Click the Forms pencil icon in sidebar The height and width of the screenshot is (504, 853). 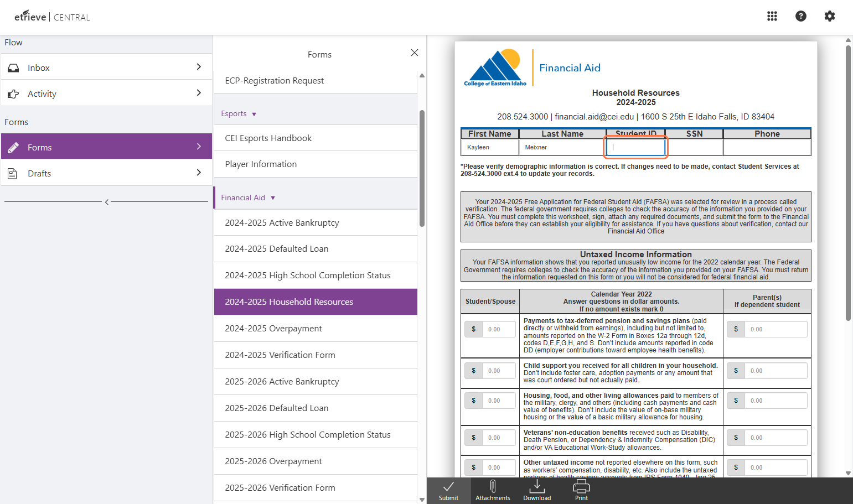(x=13, y=148)
